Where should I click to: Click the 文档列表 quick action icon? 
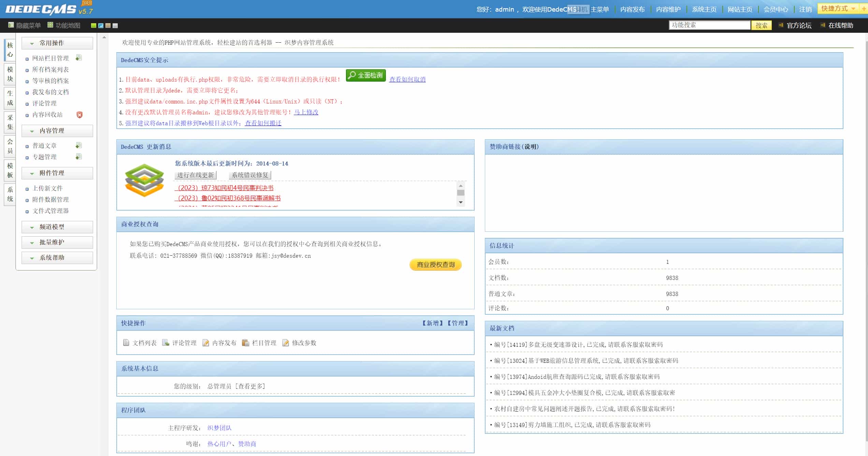[x=126, y=342]
